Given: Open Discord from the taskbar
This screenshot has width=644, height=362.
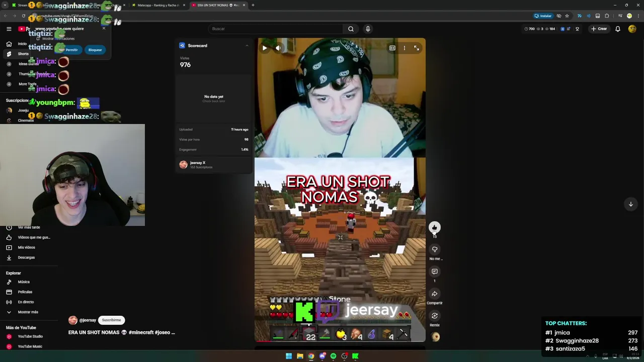Looking at the screenshot, I should (322, 356).
